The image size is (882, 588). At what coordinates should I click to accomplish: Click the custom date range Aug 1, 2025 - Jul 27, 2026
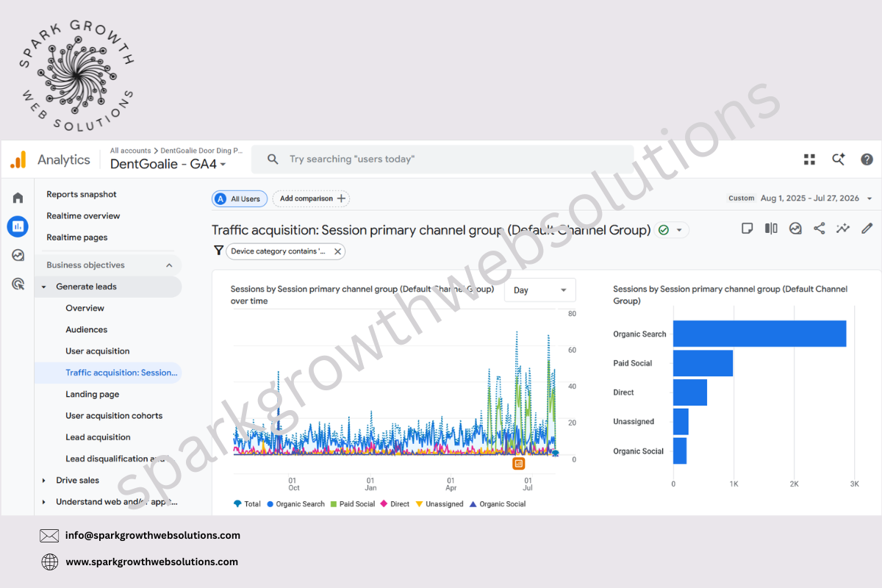[x=809, y=198]
